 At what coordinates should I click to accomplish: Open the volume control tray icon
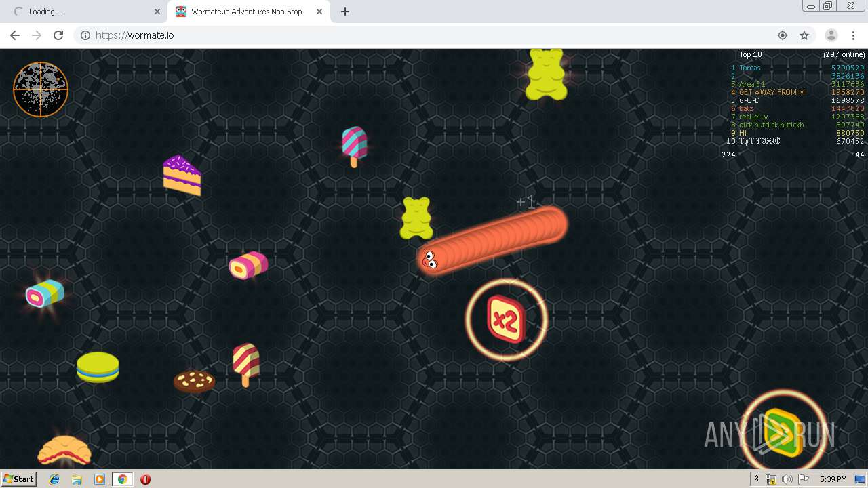coord(787,479)
